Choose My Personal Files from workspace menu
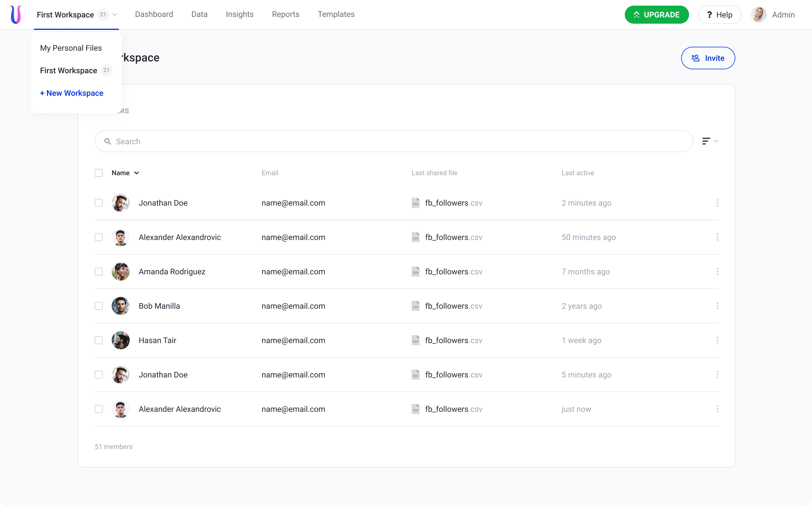Screen dimensions: 812x507 [71, 48]
